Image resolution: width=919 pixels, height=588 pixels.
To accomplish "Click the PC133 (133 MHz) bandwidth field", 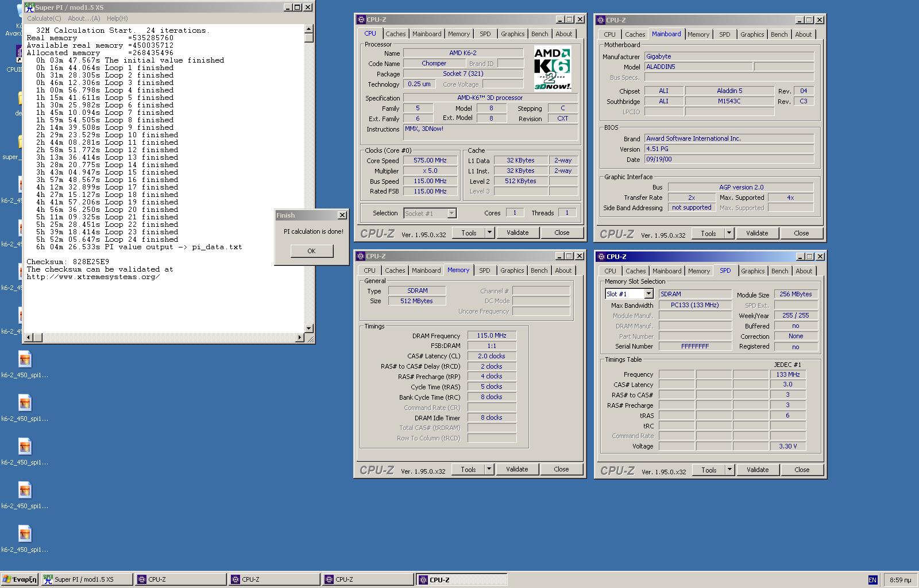I will point(695,305).
